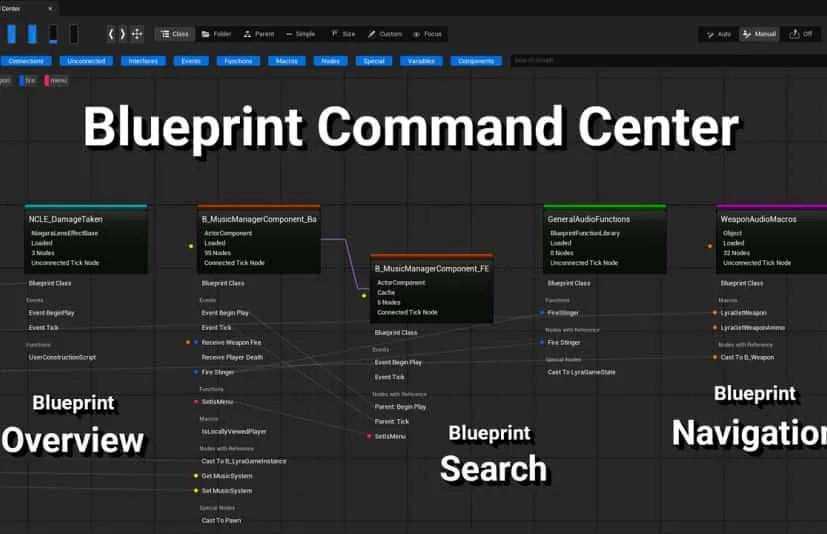Click the 'LyraGetWeaponAmmo' macro entry
Screen dimensions: 827x534
[752, 328]
